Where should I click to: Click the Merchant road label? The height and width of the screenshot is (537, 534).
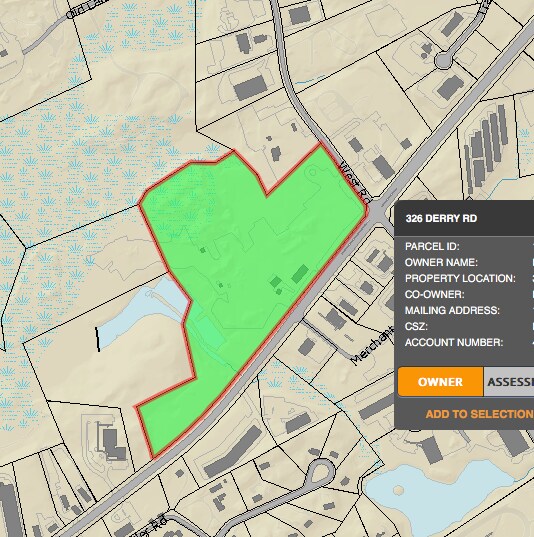(x=373, y=345)
